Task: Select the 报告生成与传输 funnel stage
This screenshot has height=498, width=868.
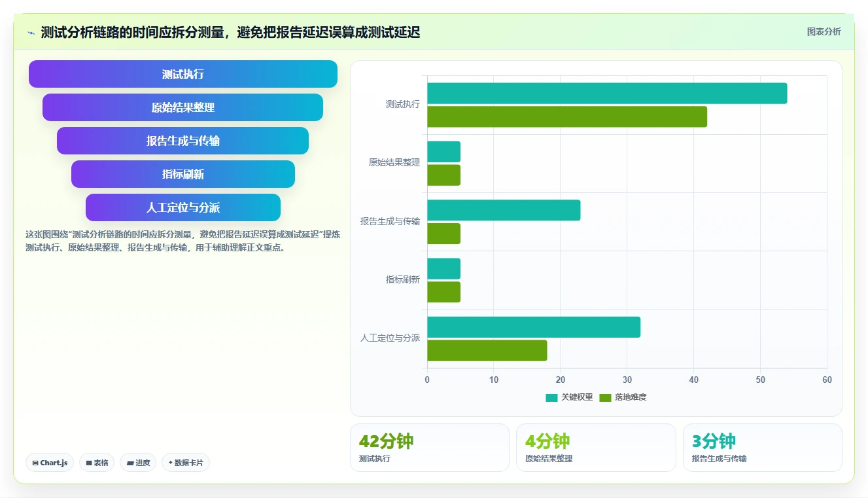Action: (x=183, y=141)
